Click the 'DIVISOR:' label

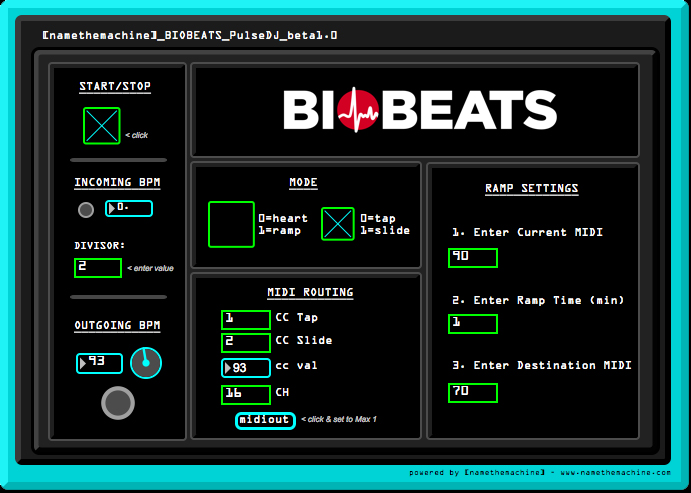(100, 245)
